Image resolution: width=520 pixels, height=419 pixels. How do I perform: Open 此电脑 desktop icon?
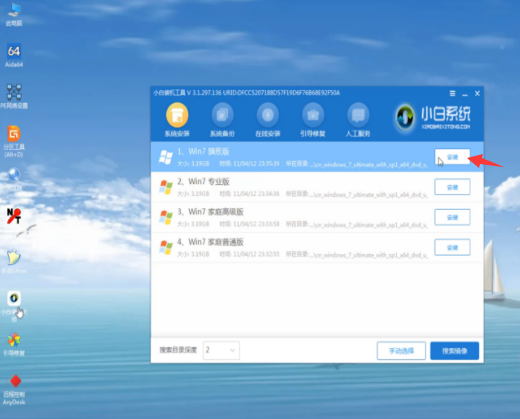[x=14, y=14]
